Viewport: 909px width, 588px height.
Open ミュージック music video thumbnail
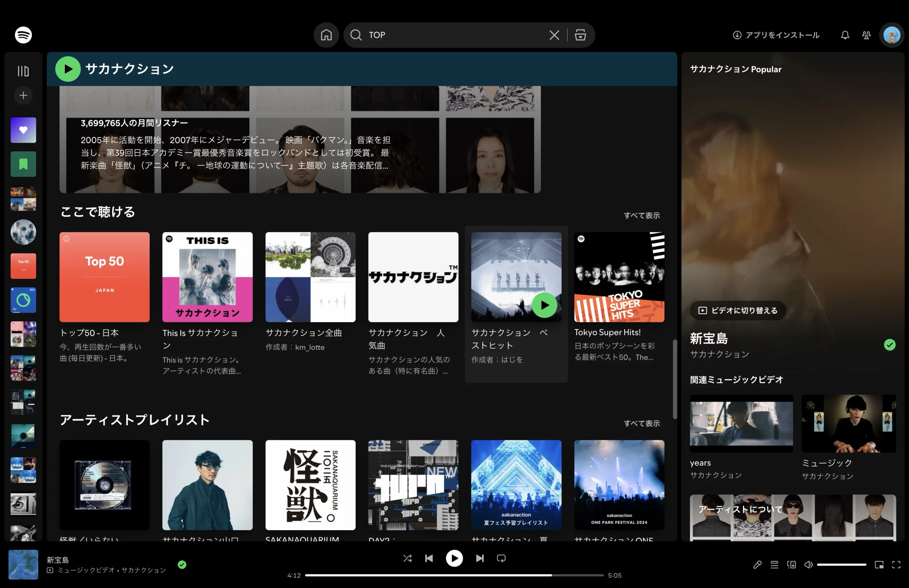(849, 423)
